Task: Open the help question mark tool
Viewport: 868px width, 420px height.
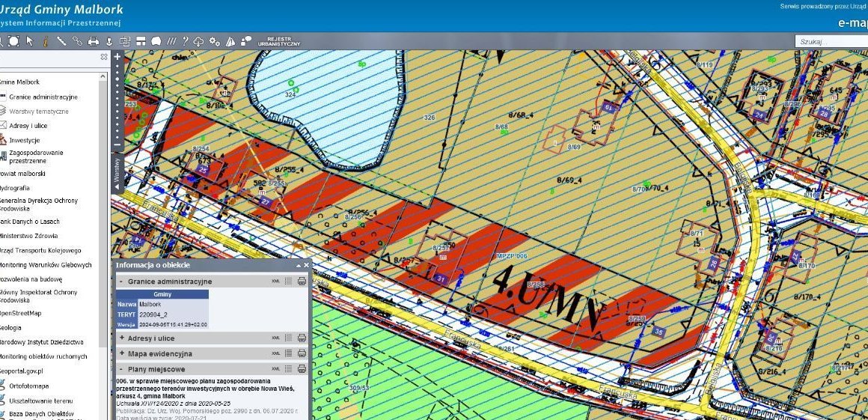Action: click(x=186, y=40)
